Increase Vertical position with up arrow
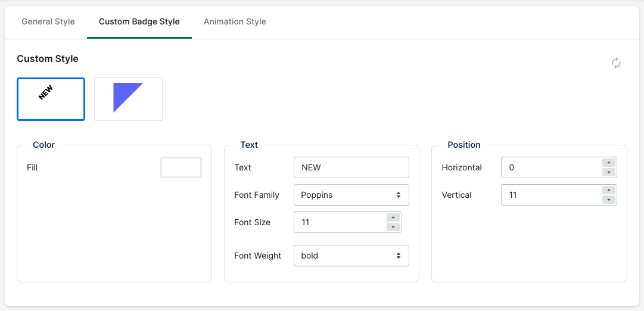This screenshot has width=644, height=311. click(609, 190)
